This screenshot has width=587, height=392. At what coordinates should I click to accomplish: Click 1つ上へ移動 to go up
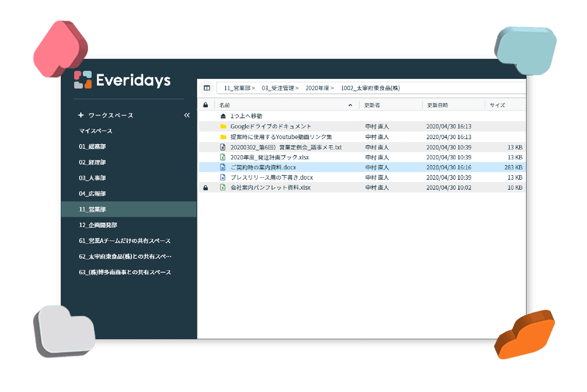pos(246,116)
